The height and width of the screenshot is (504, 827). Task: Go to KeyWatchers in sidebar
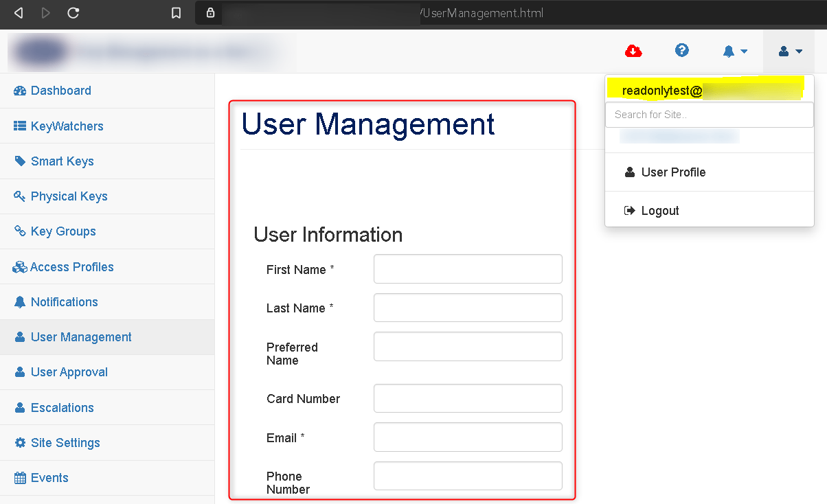[67, 126]
